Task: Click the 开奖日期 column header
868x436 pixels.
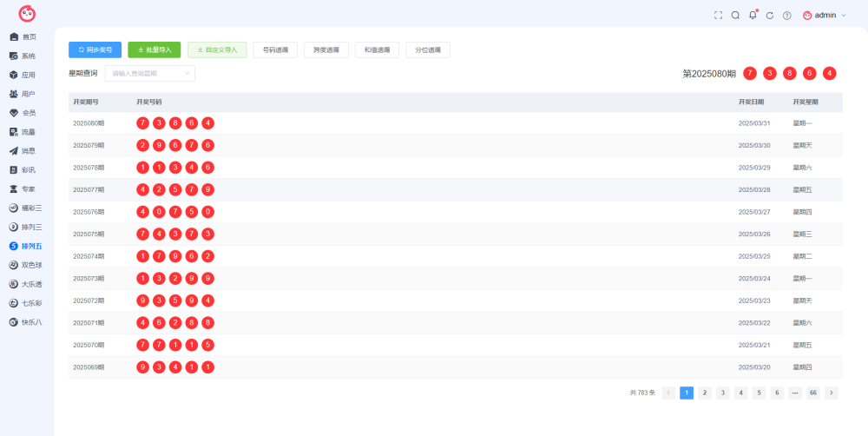Action: [x=751, y=102]
